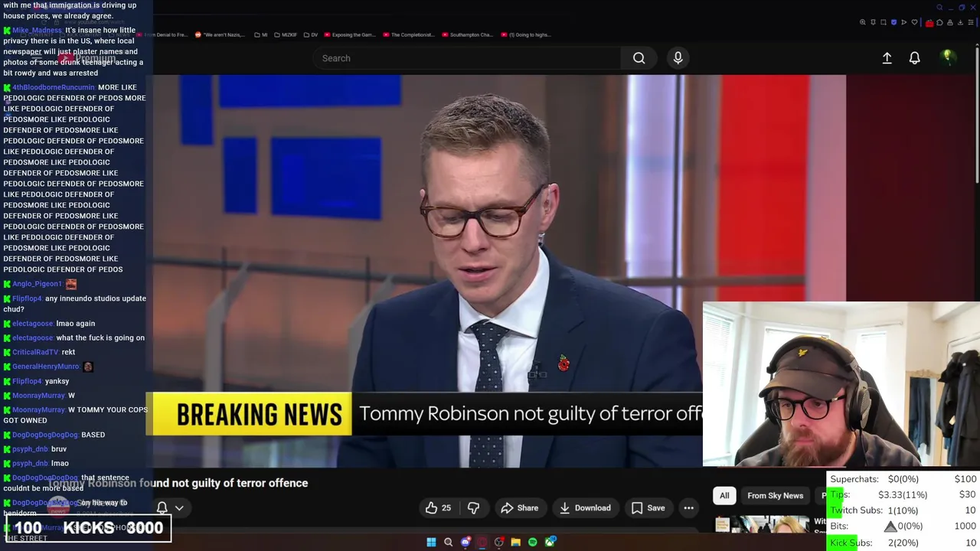Open the recommended video thumbnail below the chips

763,524
